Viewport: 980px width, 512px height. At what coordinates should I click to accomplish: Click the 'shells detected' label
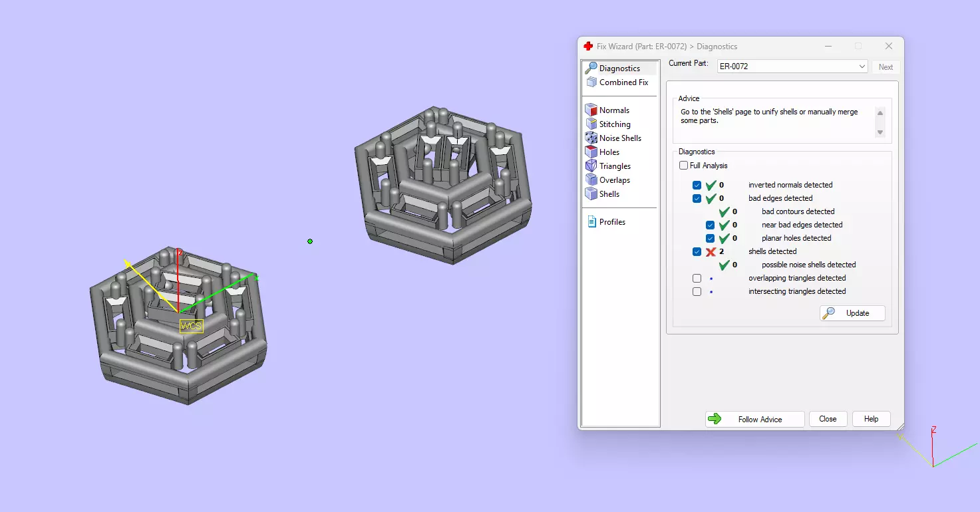[x=772, y=251]
